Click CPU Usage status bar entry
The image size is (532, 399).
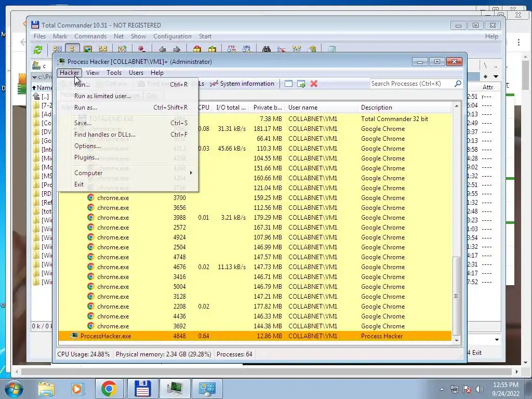click(84, 354)
